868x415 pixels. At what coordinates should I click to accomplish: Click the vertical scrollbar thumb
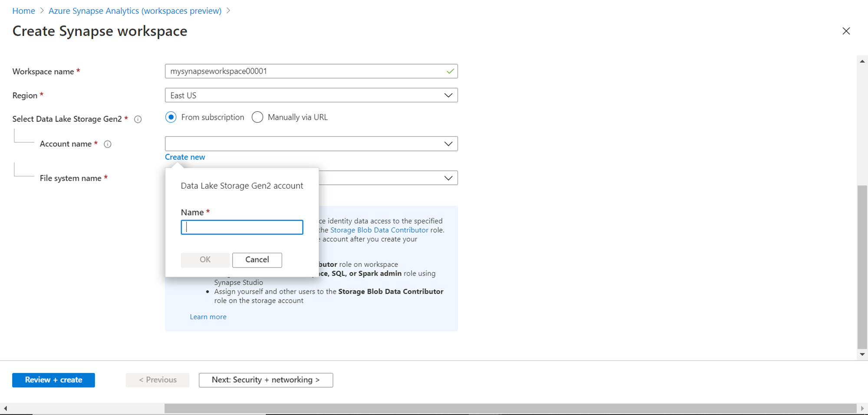tap(862, 267)
